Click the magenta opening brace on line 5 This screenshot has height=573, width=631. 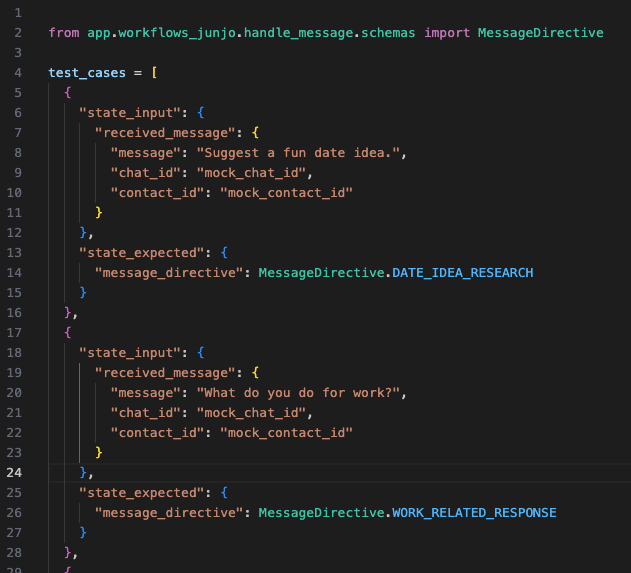tap(68, 93)
